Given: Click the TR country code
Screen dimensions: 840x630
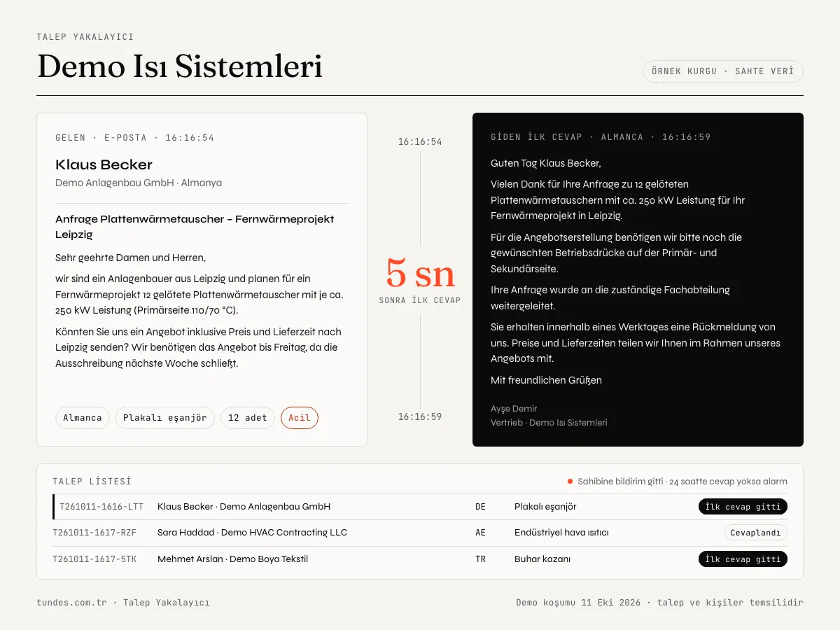Looking at the screenshot, I should coord(480,559).
